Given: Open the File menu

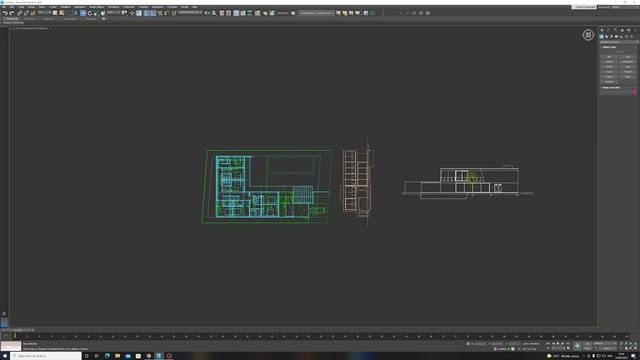Looking at the screenshot, I should pos(4,7).
